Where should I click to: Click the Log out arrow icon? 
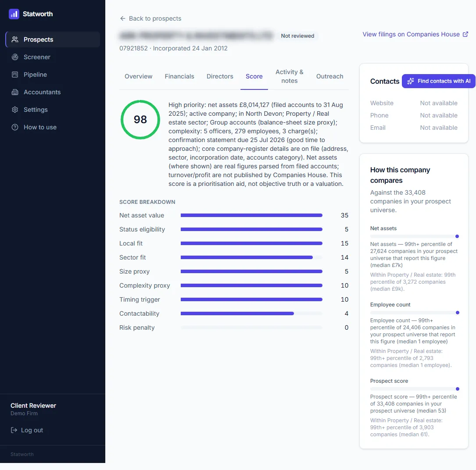(x=14, y=430)
